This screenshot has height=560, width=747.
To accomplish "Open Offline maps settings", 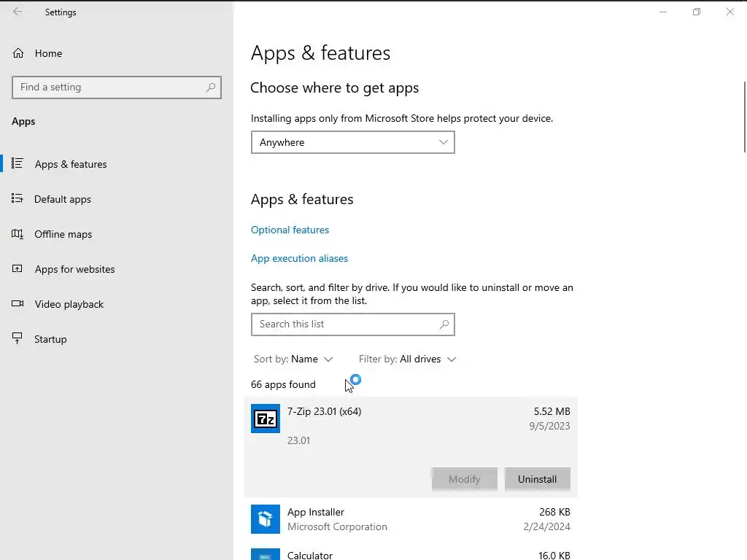I will point(63,234).
